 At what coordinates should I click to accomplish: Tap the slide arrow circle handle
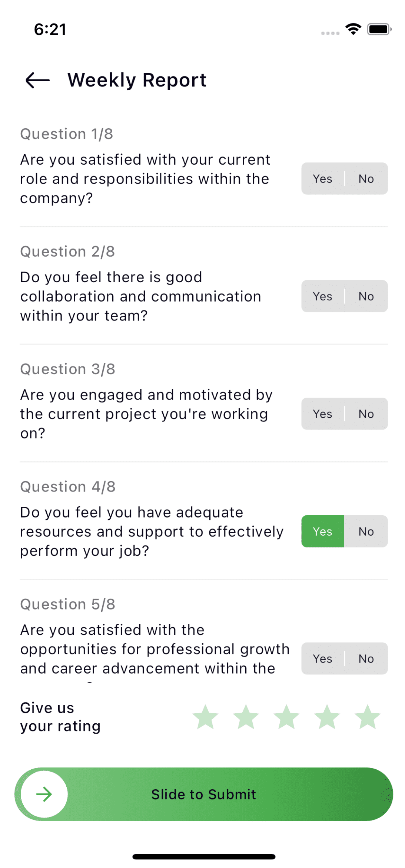(44, 794)
